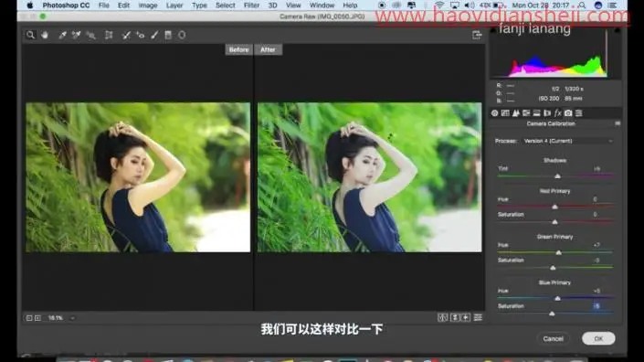Click the Before preview image

(x=138, y=177)
